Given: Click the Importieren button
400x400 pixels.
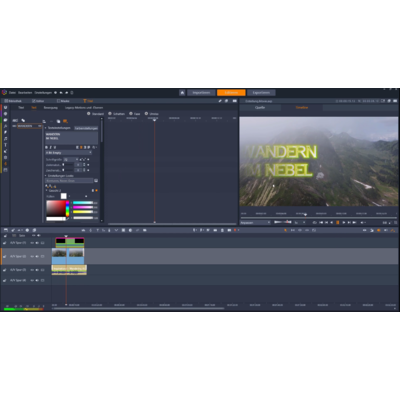Looking at the screenshot, I should tap(201, 93).
